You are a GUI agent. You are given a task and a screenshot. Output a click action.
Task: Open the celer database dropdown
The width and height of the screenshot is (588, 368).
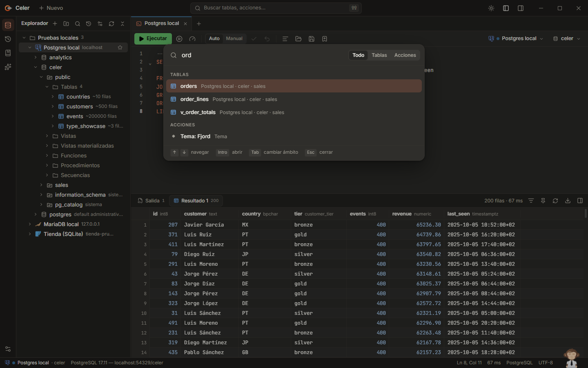(566, 38)
